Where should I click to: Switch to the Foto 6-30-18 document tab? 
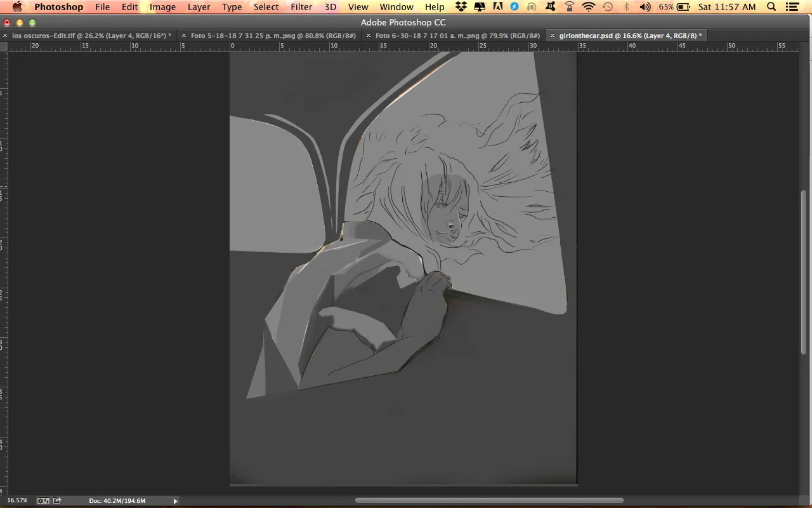pyautogui.click(x=457, y=36)
